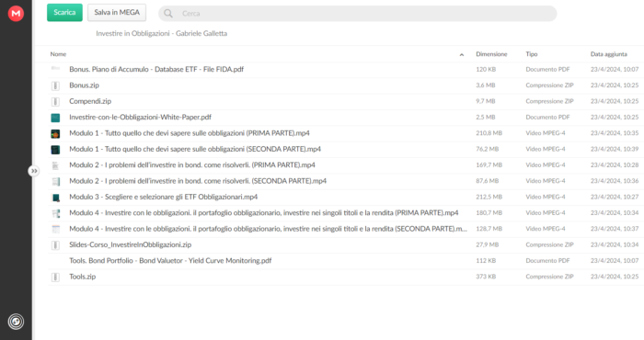Click the Modulo 1 PRIMA PARTE video thumbnail

coord(55,133)
